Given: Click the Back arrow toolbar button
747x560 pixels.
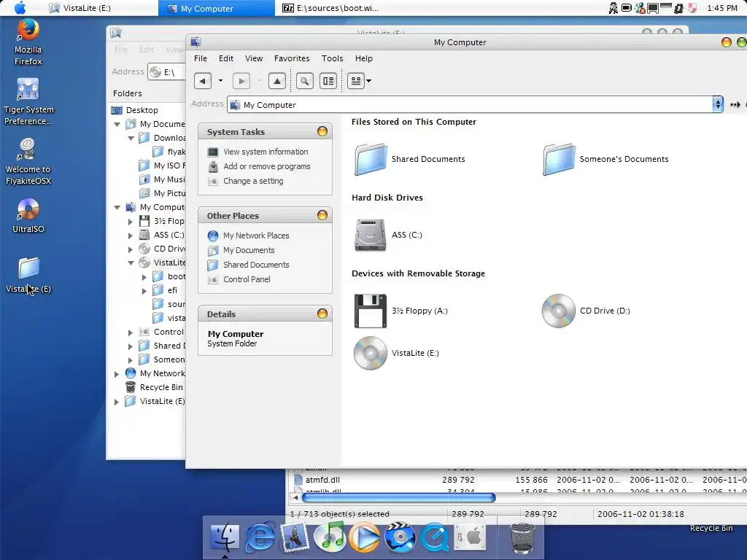Looking at the screenshot, I should 203,81.
